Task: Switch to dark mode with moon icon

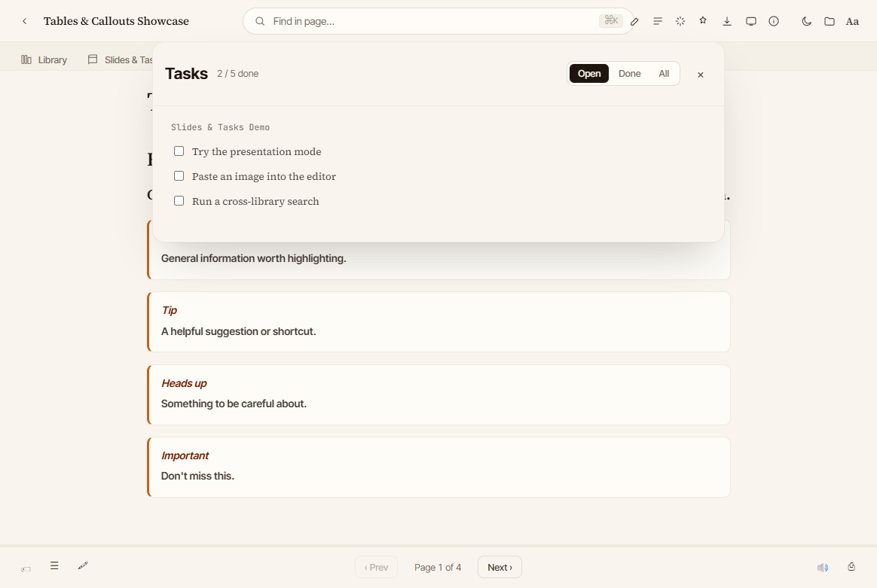Action: pyautogui.click(x=806, y=21)
